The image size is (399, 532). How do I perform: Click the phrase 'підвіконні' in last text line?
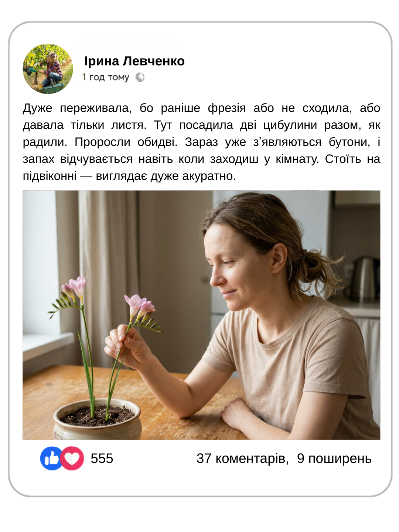coord(50,176)
